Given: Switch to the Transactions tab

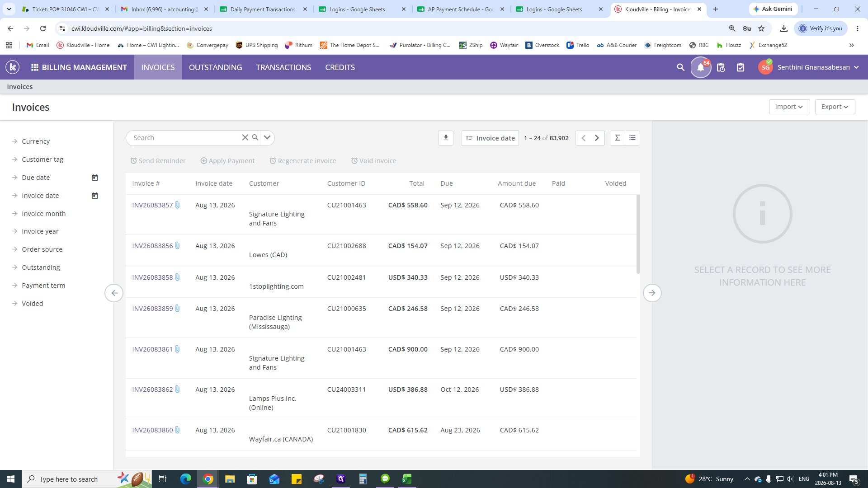Looking at the screenshot, I should pos(283,67).
